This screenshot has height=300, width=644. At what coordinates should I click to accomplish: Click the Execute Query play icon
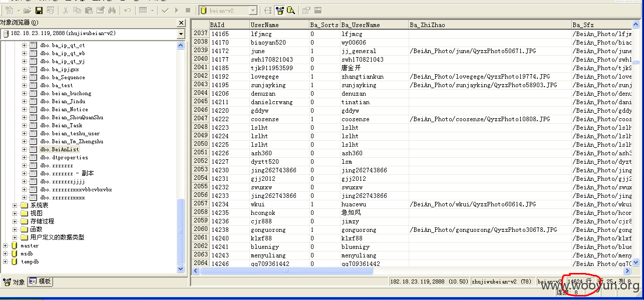(x=177, y=10)
